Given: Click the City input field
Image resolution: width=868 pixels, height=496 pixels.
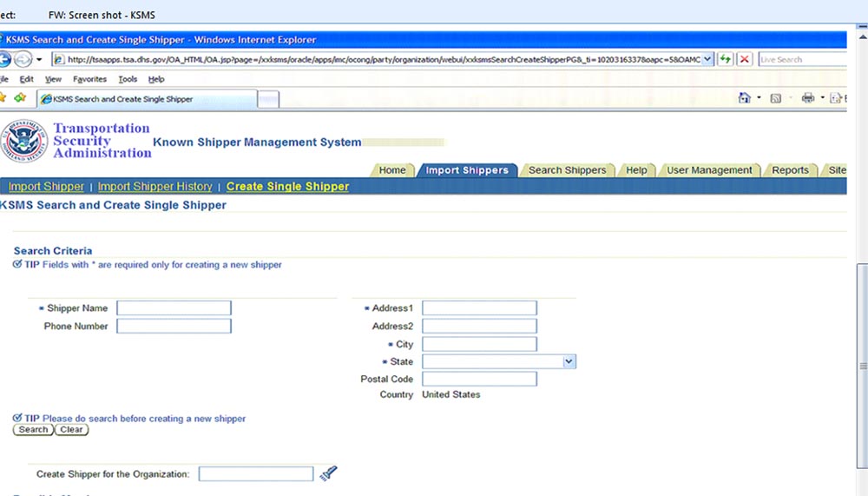Looking at the screenshot, I should click(x=479, y=344).
